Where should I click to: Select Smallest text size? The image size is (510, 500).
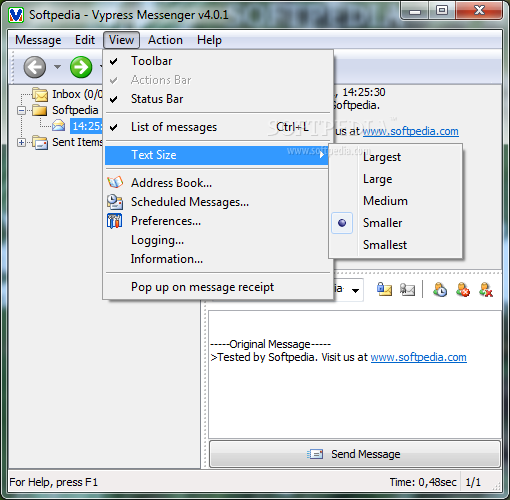tap(395, 245)
